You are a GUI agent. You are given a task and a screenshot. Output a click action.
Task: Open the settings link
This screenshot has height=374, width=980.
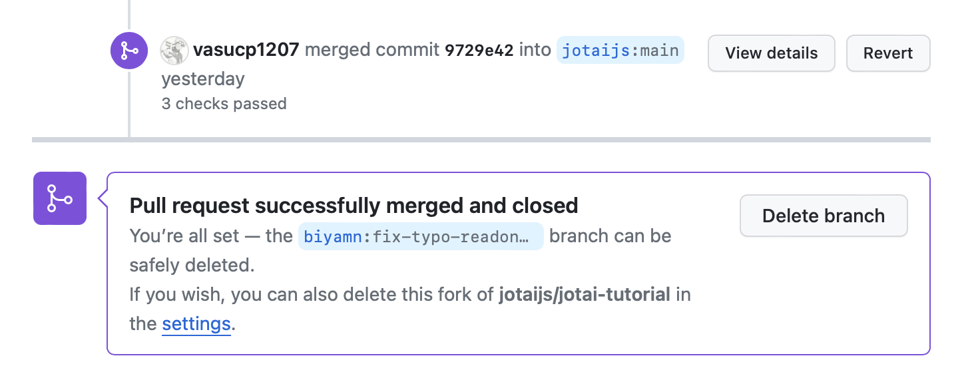pyautogui.click(x=196, y=324)
